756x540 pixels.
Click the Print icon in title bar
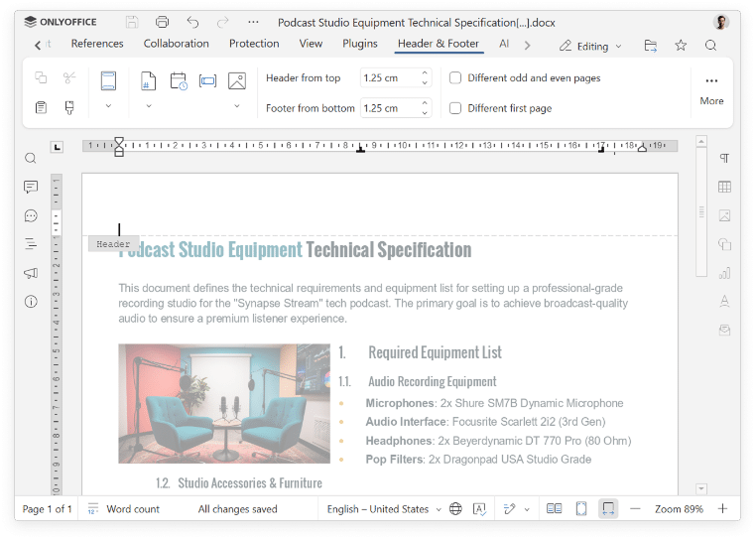(162, 22)
